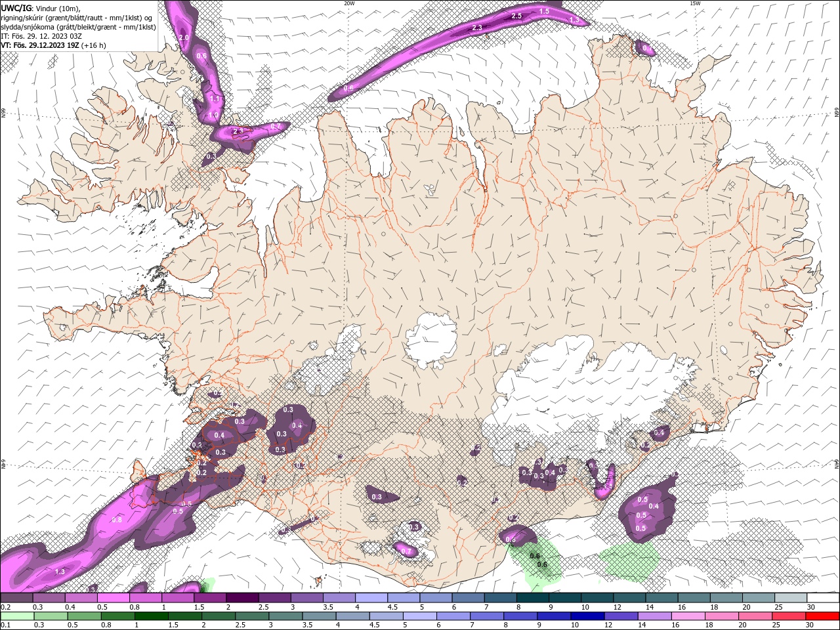
Task: Pick upper legend swatch between 8 and 9
Action: (x=533, y=598)
